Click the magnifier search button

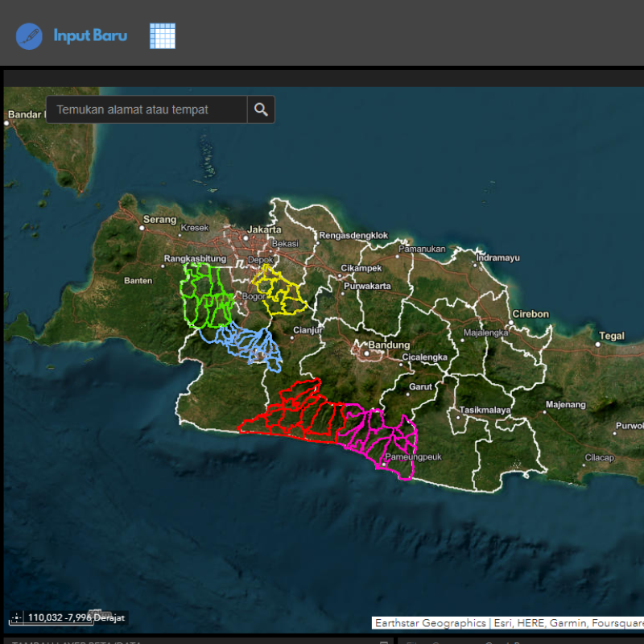pos(261,110)
